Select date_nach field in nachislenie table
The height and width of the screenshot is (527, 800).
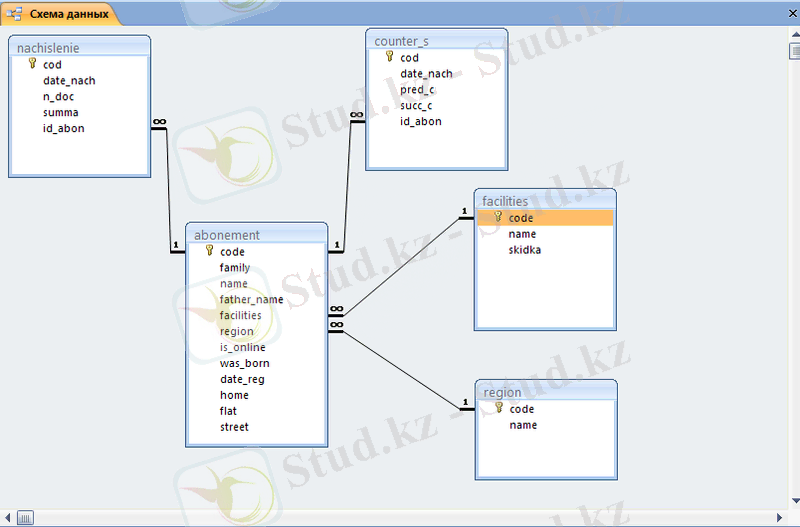tap(69, 81)
